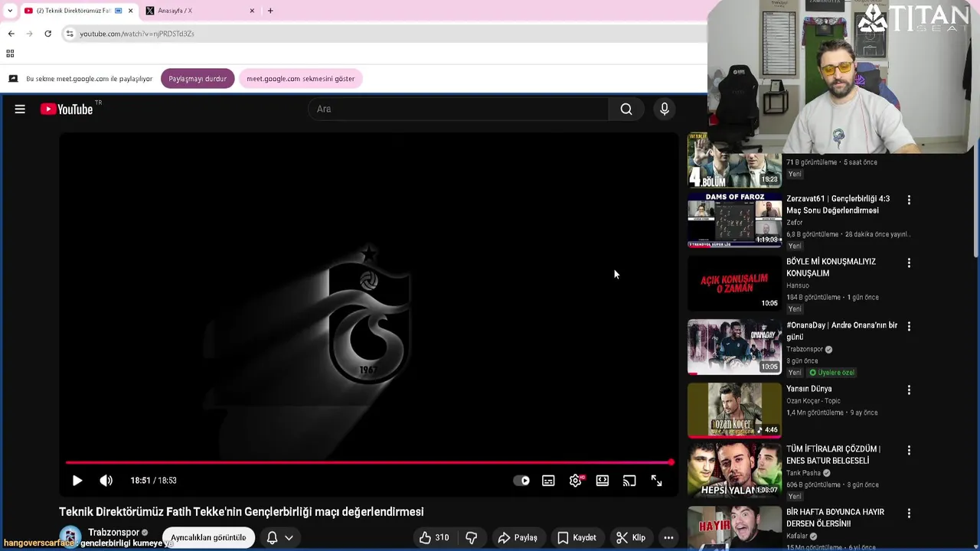Open BİR HAFTA BOYUNCA HAYIR DERSEN title
Image resolution: width=980 pixels, height=551 pixels.
(835, 518)
